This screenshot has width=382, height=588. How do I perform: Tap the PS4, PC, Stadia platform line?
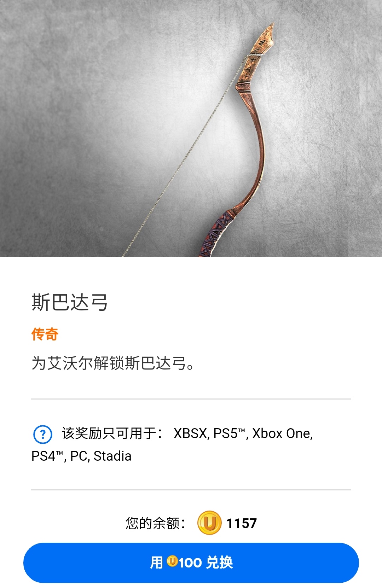pos(81,456)
